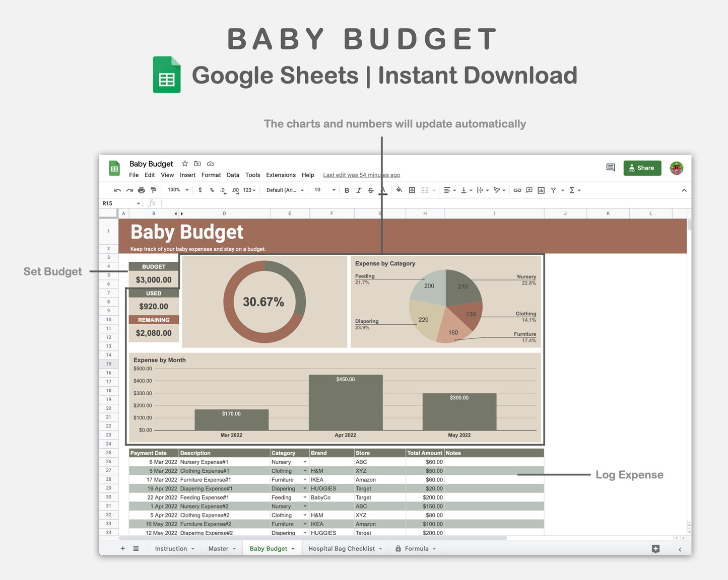Open the Category dropdown for Nursery Expense#1
The height and width of the screenshot is (580, 728).
[x=305, y=462]
